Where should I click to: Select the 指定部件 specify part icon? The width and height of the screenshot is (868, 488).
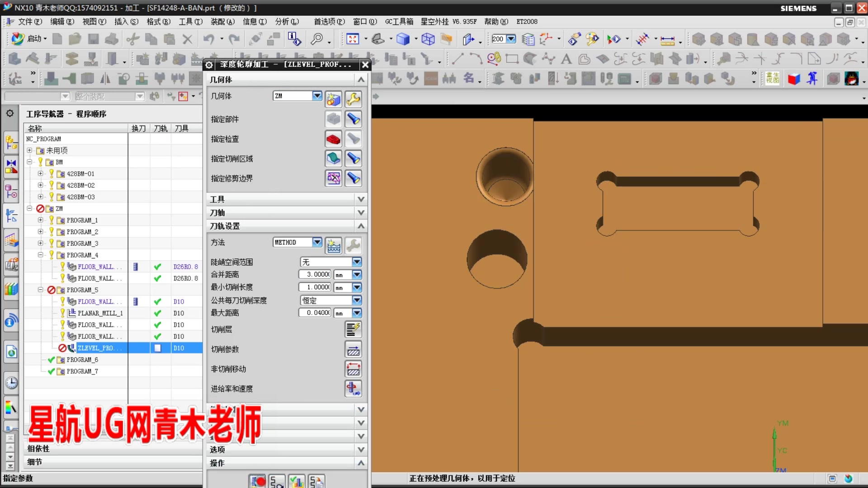point(333,119)
